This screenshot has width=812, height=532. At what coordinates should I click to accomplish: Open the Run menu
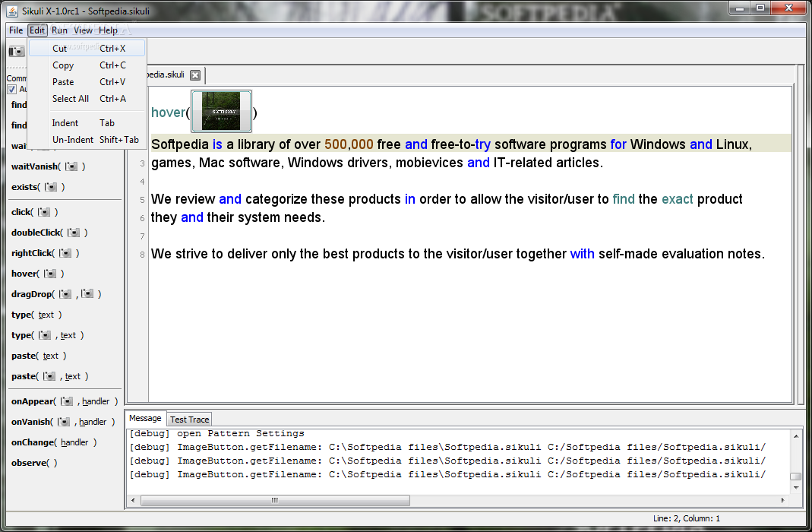click(x=59, y=30)
